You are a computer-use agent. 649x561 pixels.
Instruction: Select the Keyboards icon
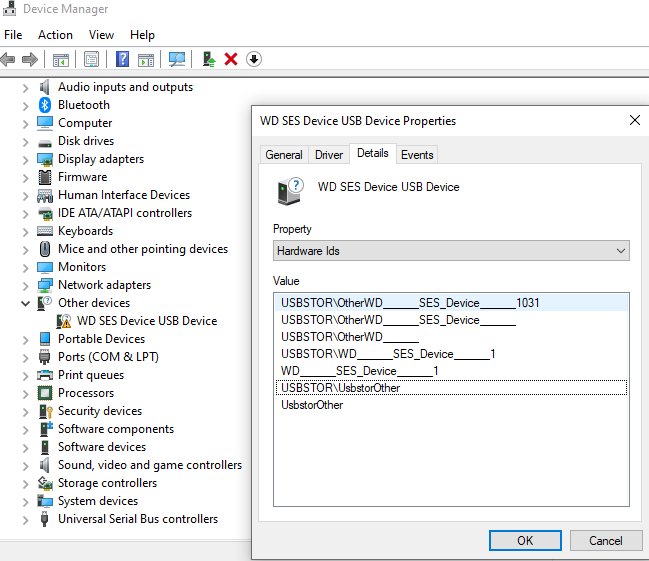45,231
